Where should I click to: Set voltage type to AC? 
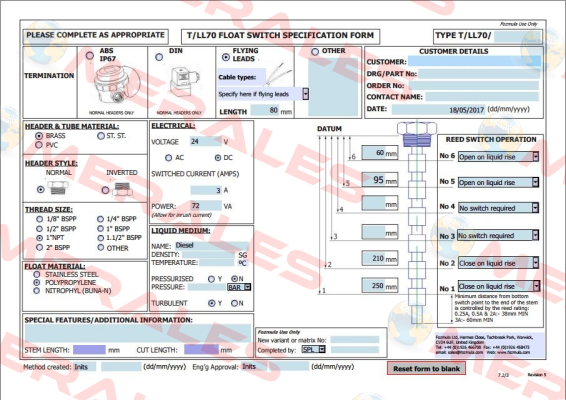[168, 158]
